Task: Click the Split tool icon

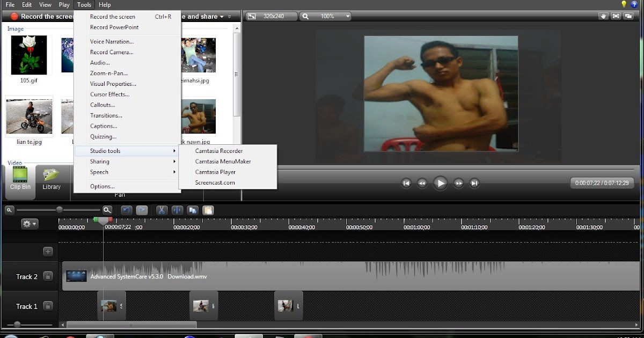Action: tap(177, 210)
